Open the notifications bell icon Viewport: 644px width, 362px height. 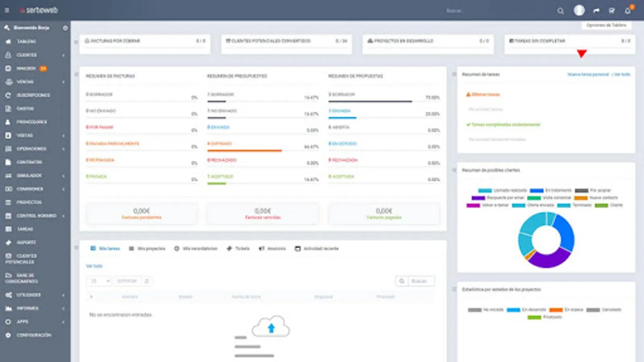(x=627, y=11)
